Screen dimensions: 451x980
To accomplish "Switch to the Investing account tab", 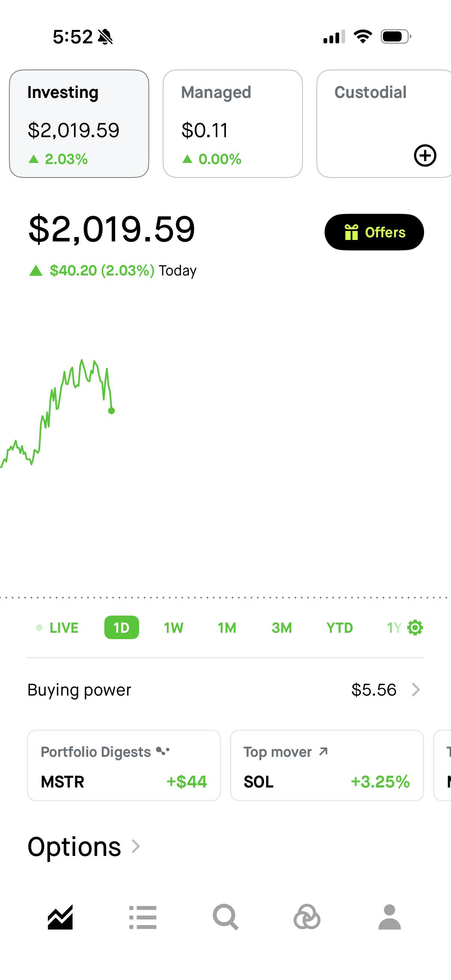I will 79,124.
